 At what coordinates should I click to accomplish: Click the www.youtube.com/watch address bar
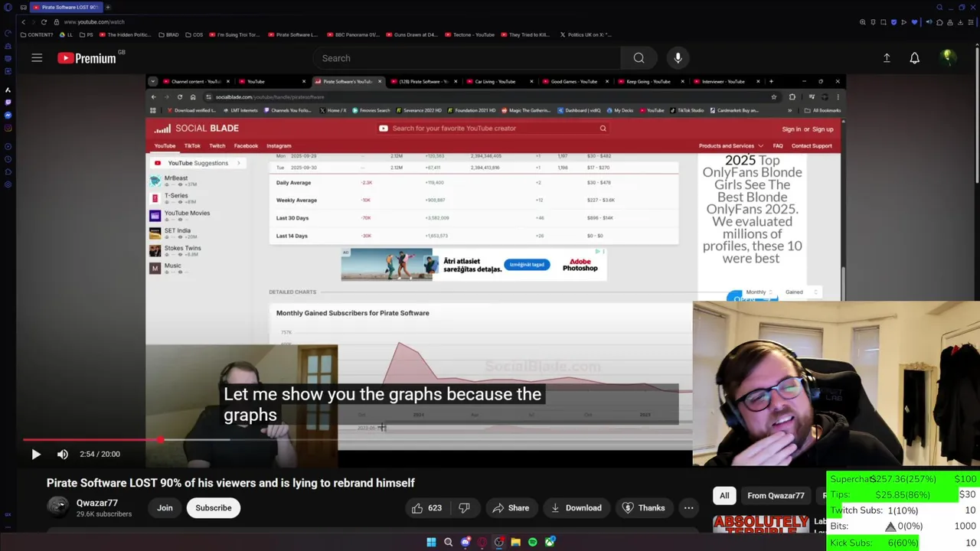[x=94, y=22]
